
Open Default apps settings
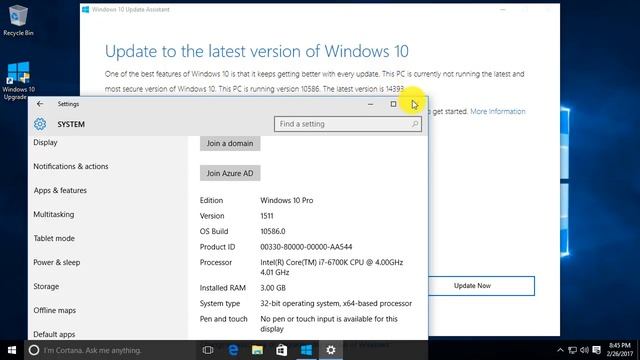point(54,334)
